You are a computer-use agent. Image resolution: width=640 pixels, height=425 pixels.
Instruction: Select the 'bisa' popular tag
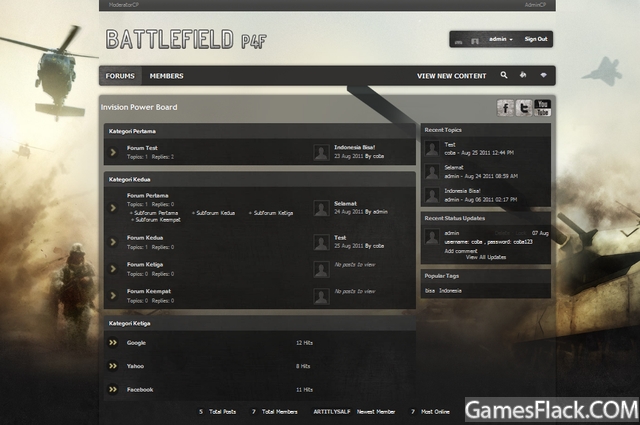pos(430,291)
